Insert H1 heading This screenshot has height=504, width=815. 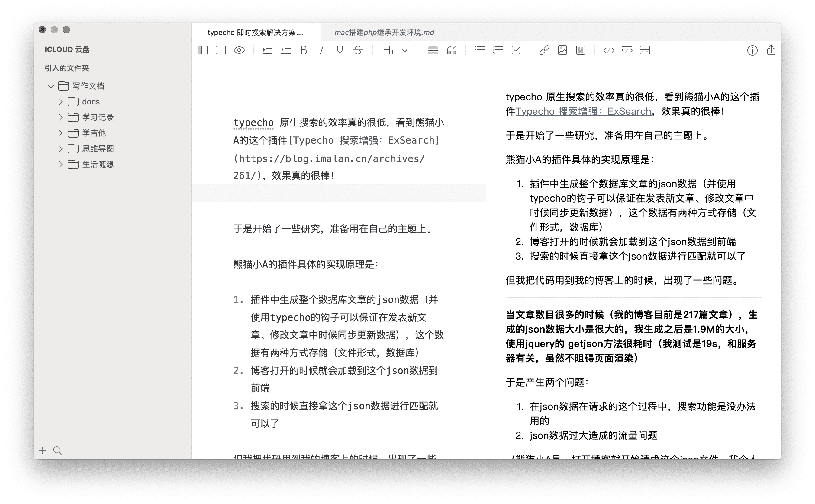point(388,50)
